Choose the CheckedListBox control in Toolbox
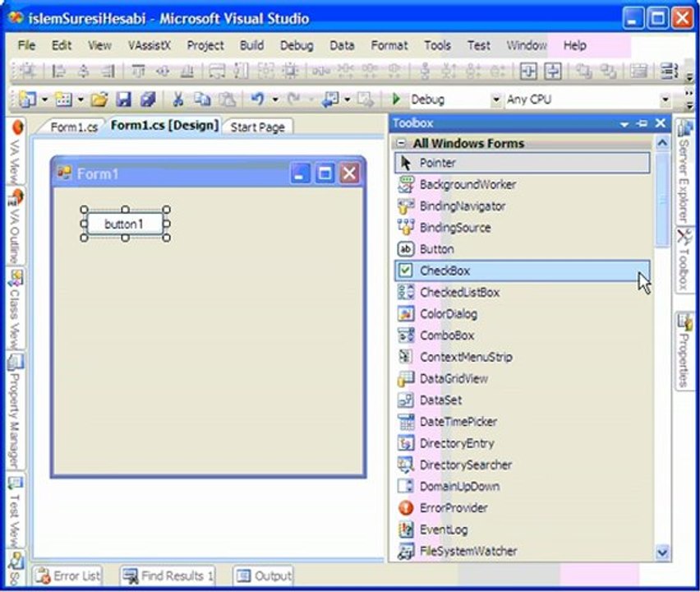Image resolution: width=700 pixels, height=592 pixels. [x=522, y=292]
